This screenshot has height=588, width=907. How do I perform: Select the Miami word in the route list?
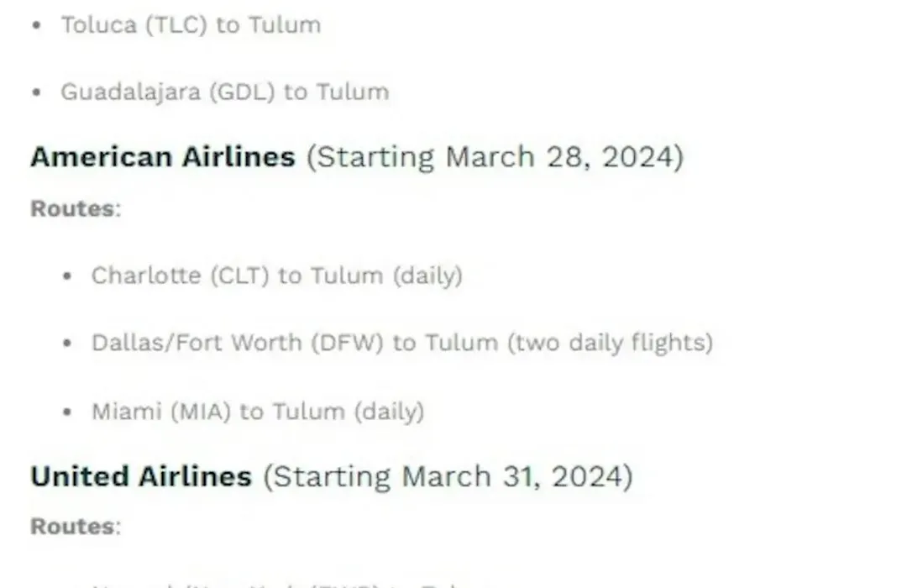click(x=127, y=412)
